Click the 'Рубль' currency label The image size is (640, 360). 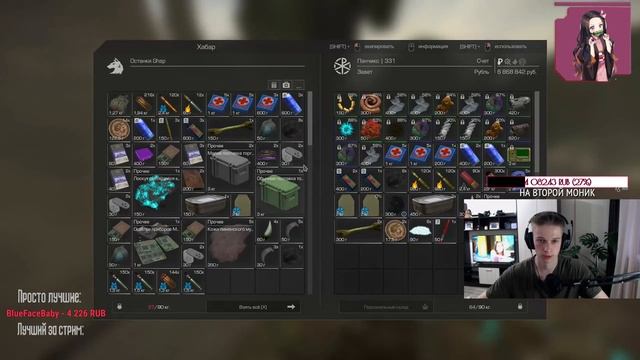(481, 72)
